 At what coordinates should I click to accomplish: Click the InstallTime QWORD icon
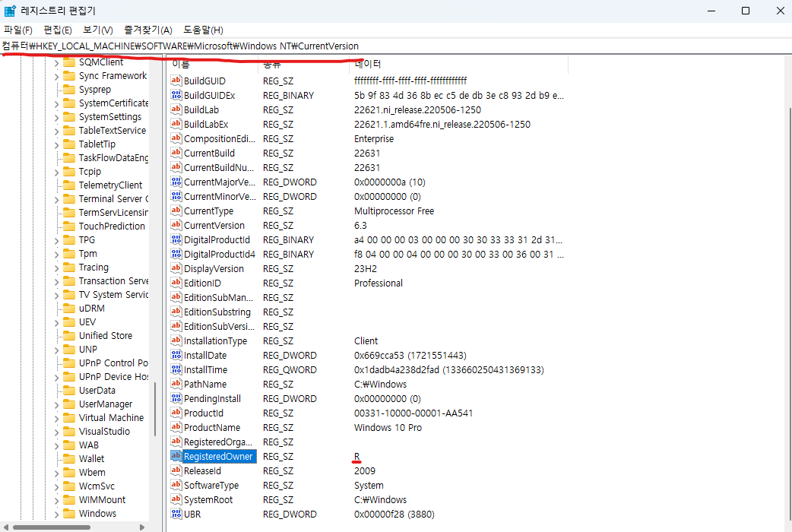(x=176, y=369)
